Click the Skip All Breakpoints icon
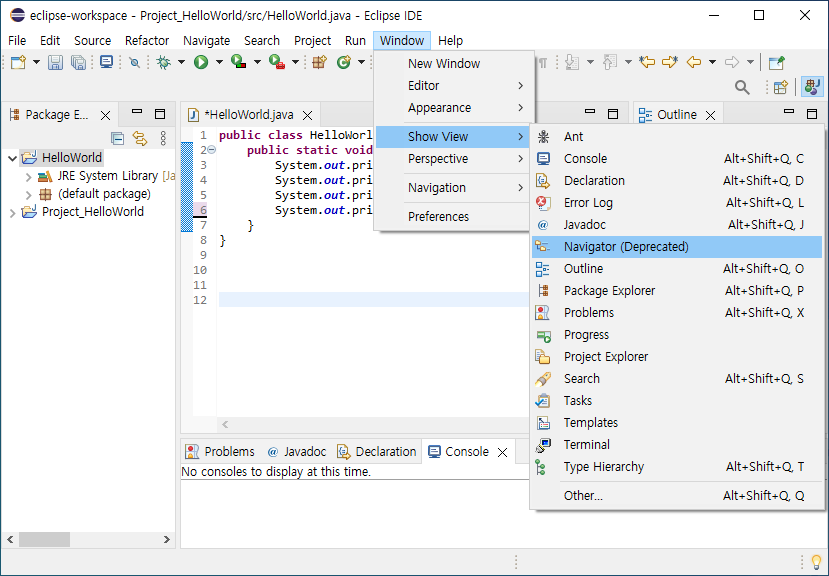This screenshot has height=576, width=829. coord(135,62)
